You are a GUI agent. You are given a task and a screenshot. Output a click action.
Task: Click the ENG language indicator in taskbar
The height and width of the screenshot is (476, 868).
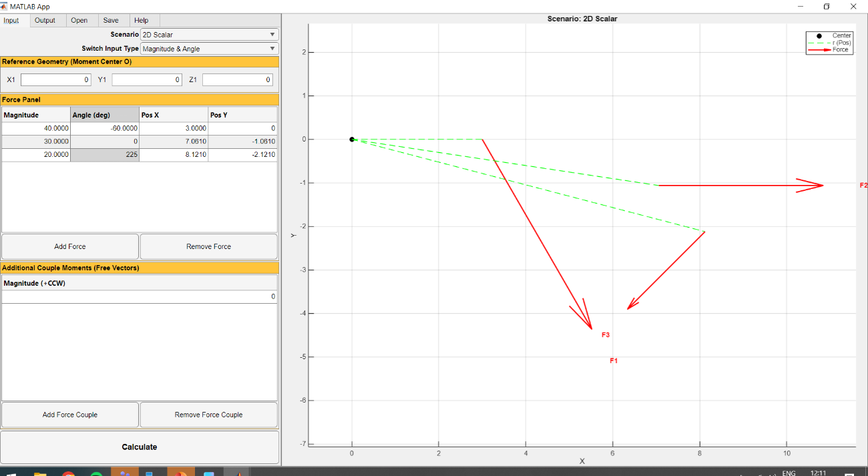(789, 473)
